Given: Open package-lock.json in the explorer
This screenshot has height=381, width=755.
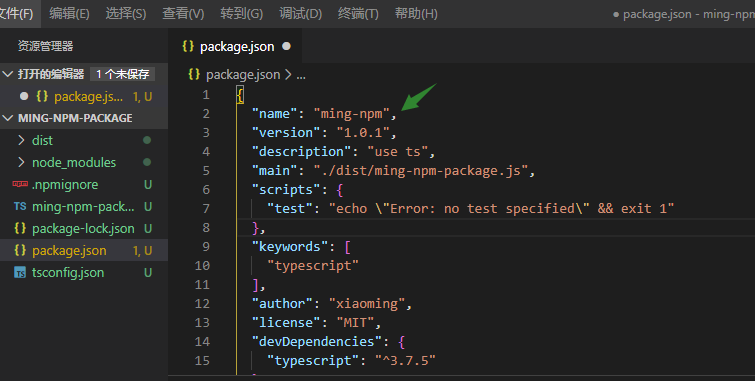Looking at the screenshot, I should point(84,229).
